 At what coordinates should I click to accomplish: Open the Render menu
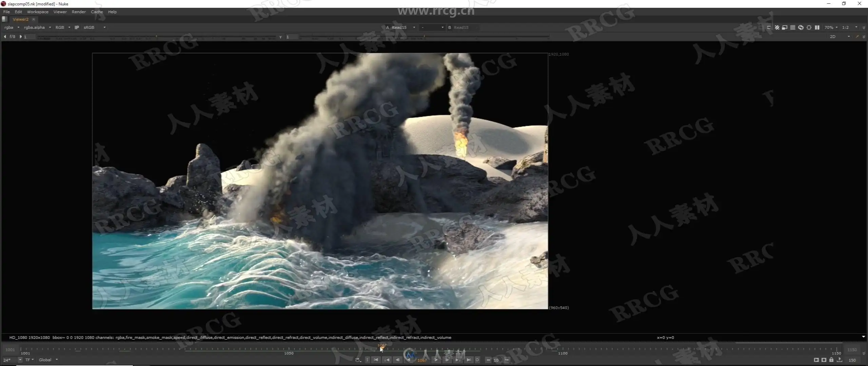[79, 12]
